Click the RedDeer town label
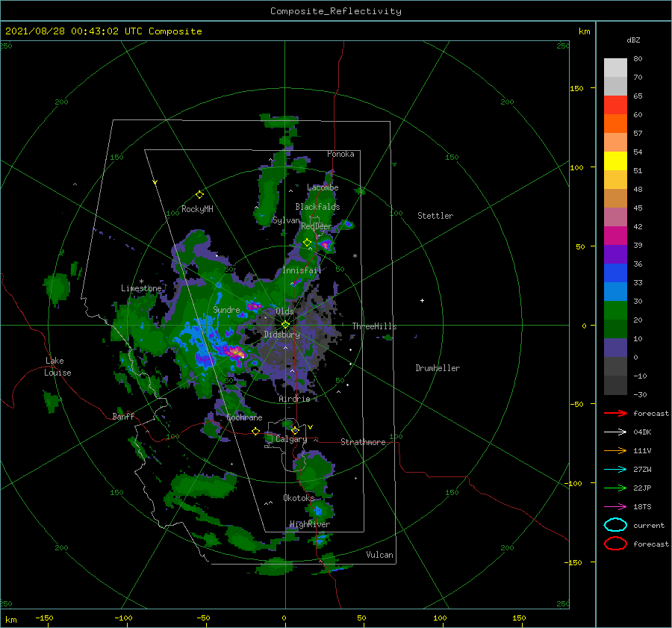672x628 pixels. click(317, 226)
